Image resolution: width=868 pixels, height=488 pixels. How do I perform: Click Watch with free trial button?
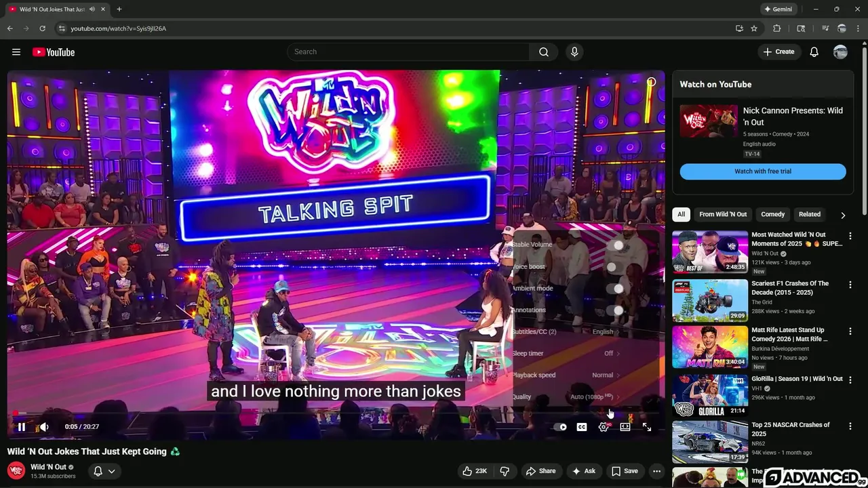(763, 171)
